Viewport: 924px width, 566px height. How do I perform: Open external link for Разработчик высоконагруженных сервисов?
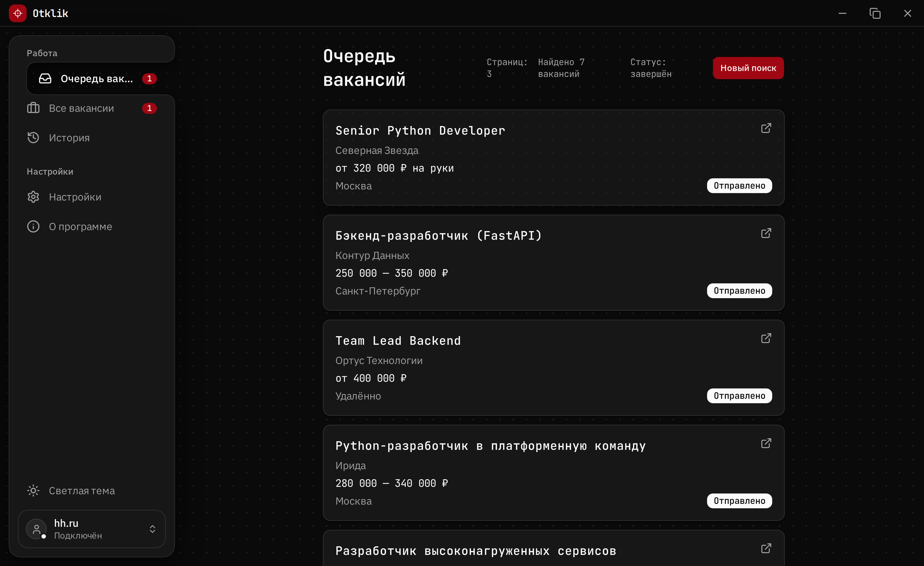766,548
